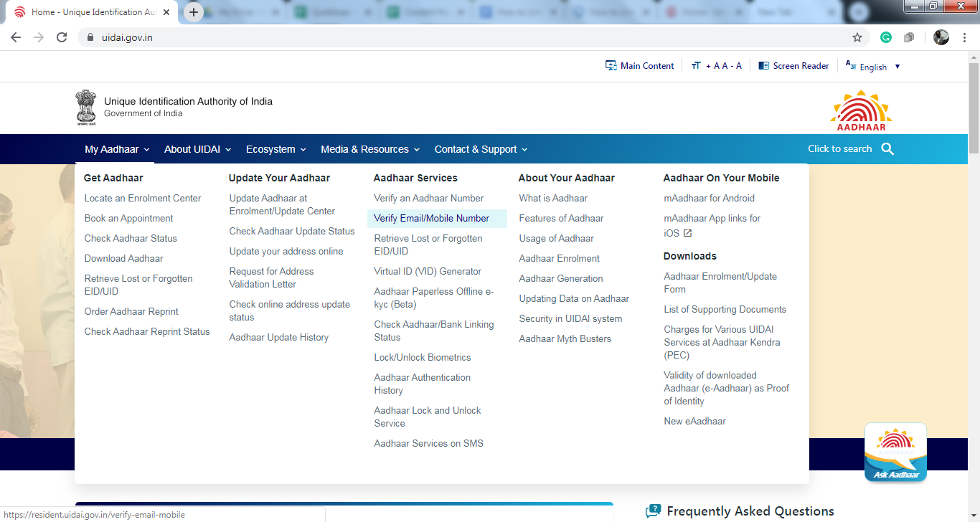The width and height of the screenshot is (980, 522).
Task: Select Usage of Aadhaar
Action: click(557, 239)
